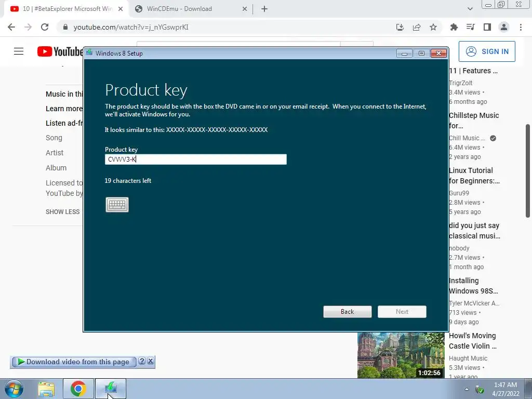Image resolution: width=532 pixels, height=399 pixels.
Task: Open the Chrome profile avatar
Action: tap(504, 27)
